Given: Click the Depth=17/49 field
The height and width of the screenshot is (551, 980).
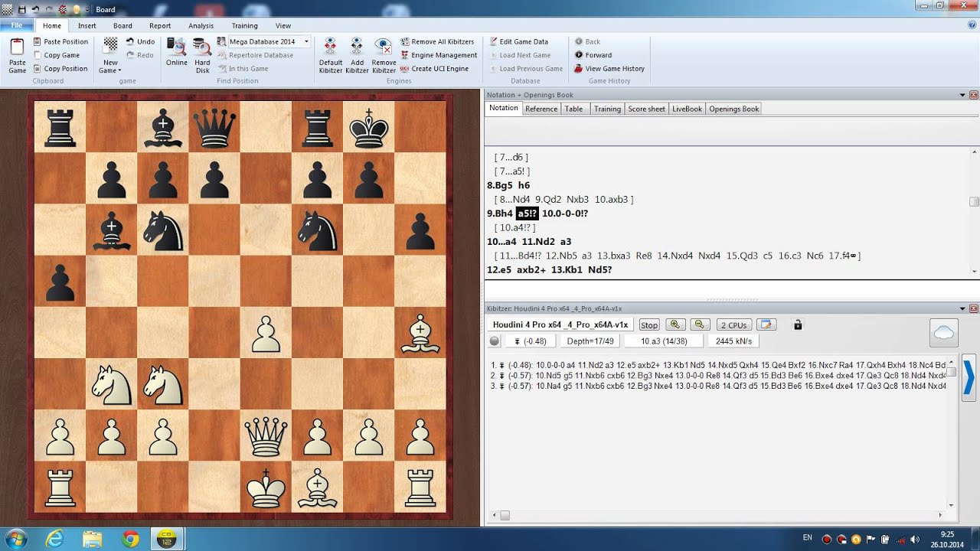Looking at the screenshot, I should 590,341.
